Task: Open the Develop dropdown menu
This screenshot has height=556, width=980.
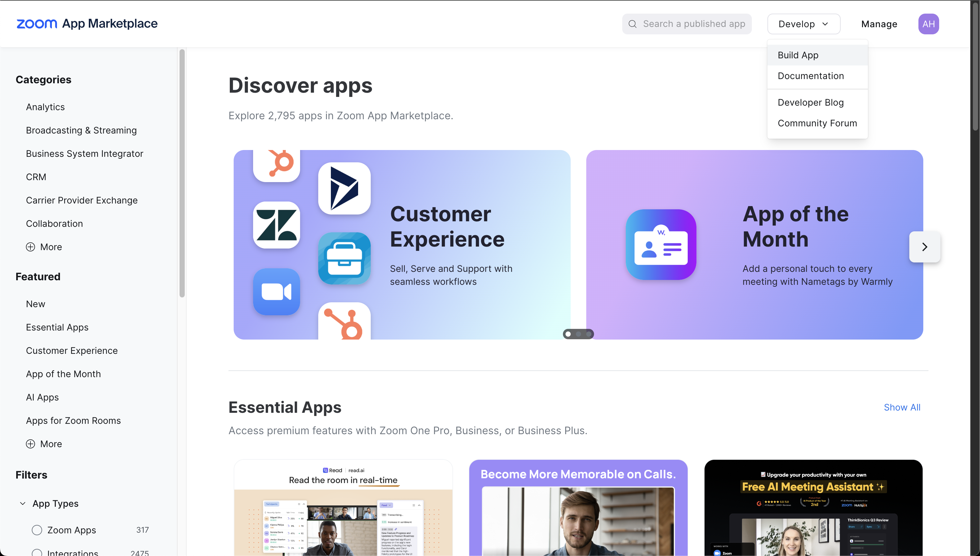Action: click(x=804, y=24)
